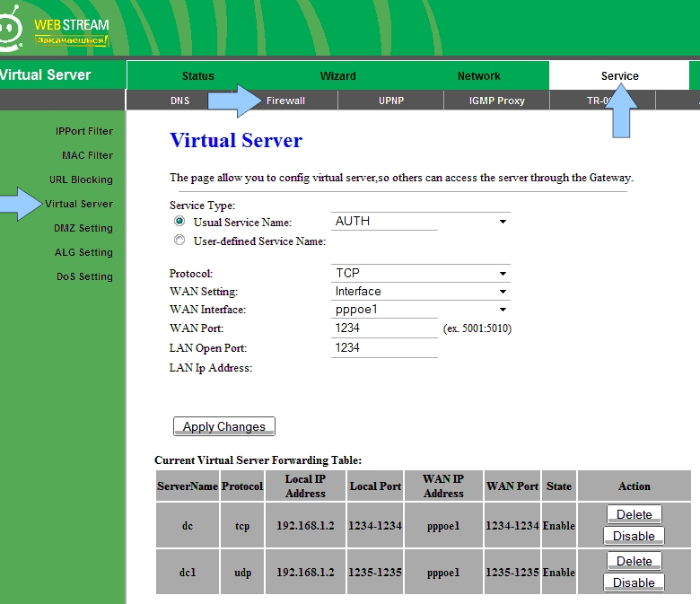Disable the dc forwarding rule
Image resolution: width=700 pixels, height=604 pixels.
tap(634, 536)
